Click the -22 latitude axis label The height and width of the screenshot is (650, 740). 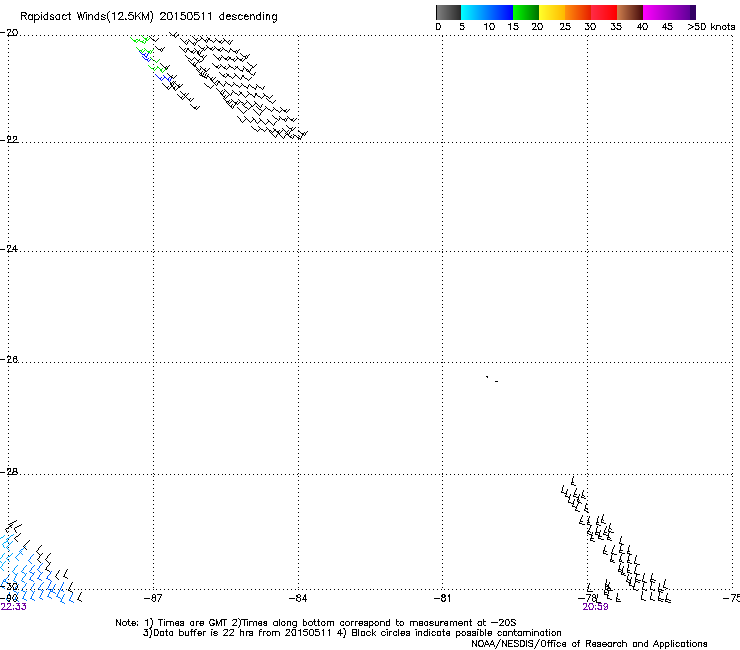(9, 140)
